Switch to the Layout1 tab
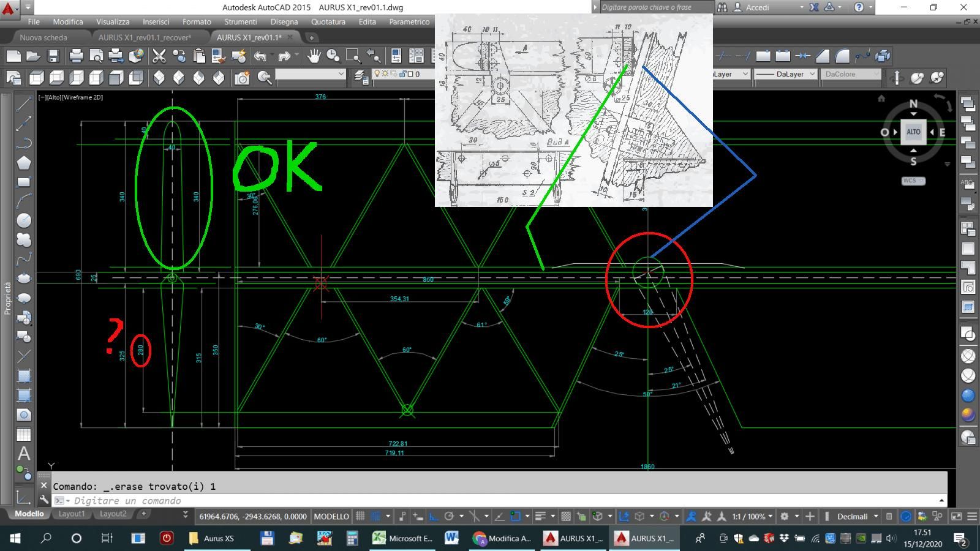Image resolution: width=980 pixels, height=551 pixels. click(72, 514)
